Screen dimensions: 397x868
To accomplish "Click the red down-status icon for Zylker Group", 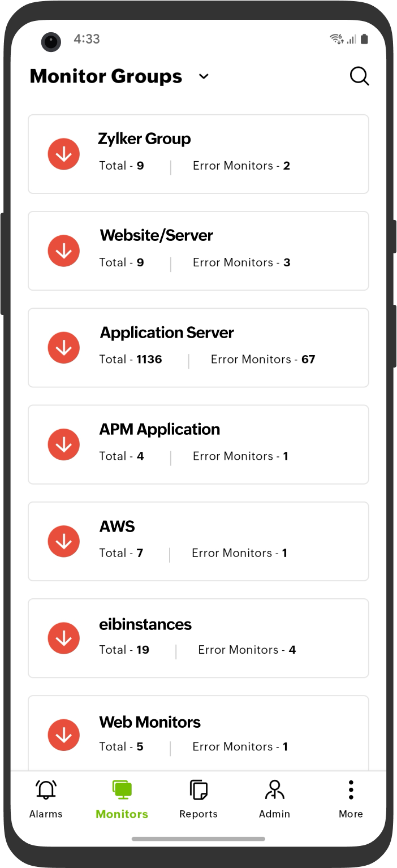I will pyautogui.click(x=64, y=154).
